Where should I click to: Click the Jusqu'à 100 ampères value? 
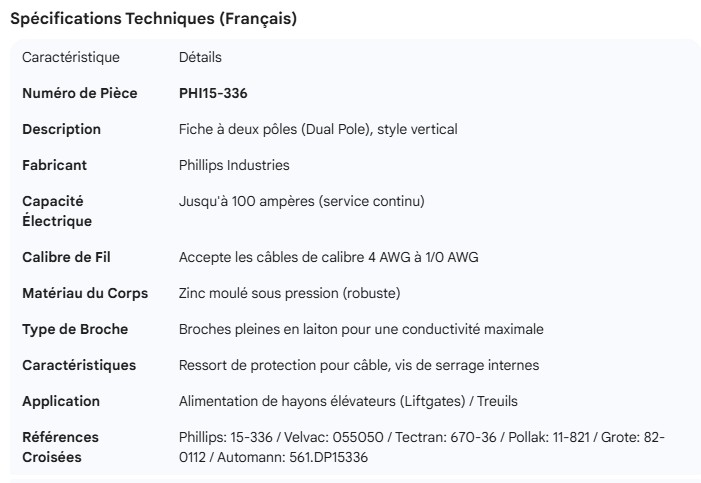(301, 202)
